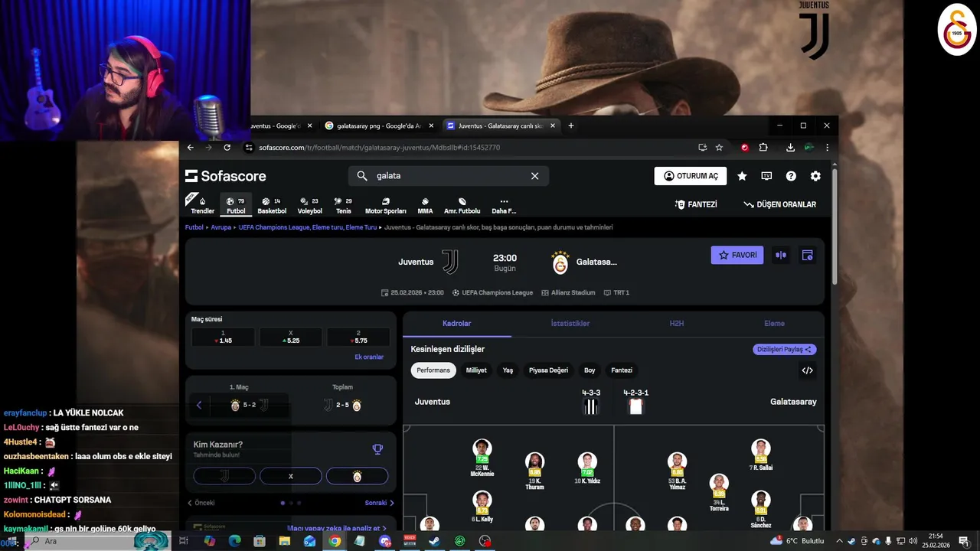Screen dimensions: 980x551
Task: Click the Ek oranlar link
Action: pos(369,357)
